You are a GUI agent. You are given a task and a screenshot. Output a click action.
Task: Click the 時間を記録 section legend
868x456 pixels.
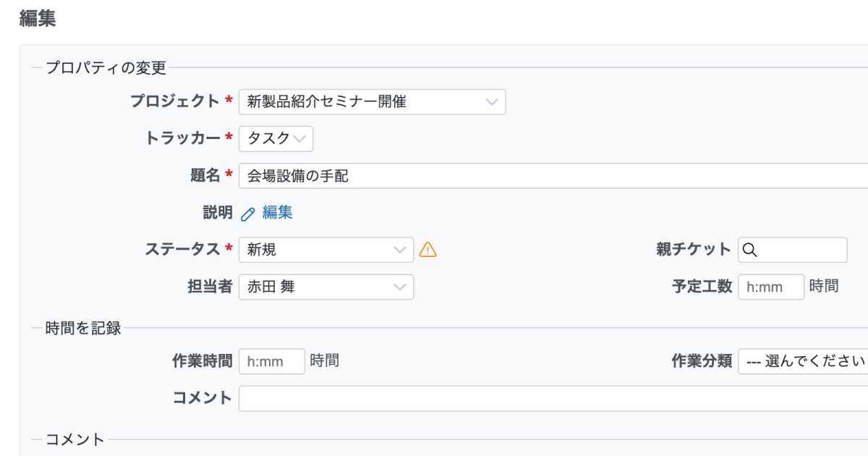(x=83, y=329)
